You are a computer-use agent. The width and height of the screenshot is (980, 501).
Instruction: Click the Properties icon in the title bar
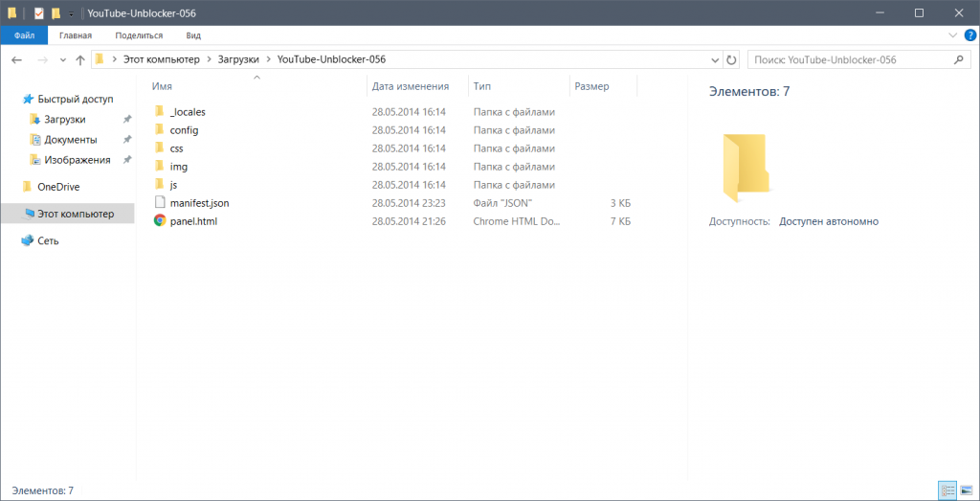click(x=38, y=12)
